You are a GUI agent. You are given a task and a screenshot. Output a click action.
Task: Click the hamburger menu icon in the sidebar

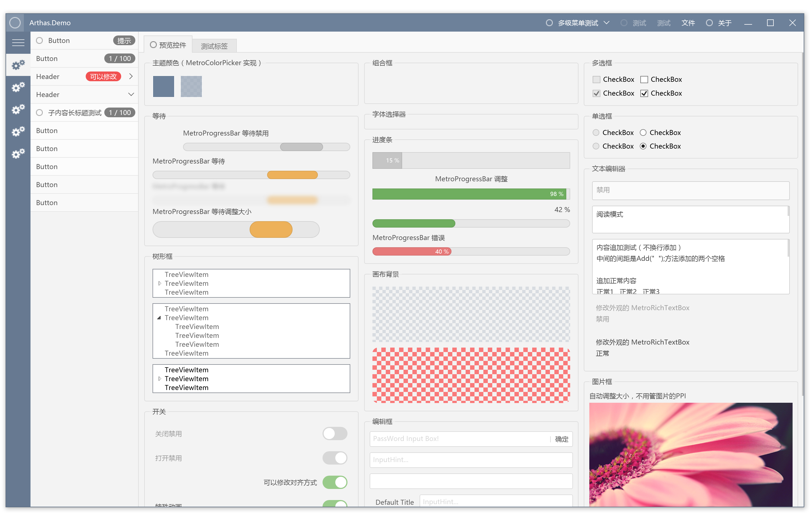pos(18,42)
